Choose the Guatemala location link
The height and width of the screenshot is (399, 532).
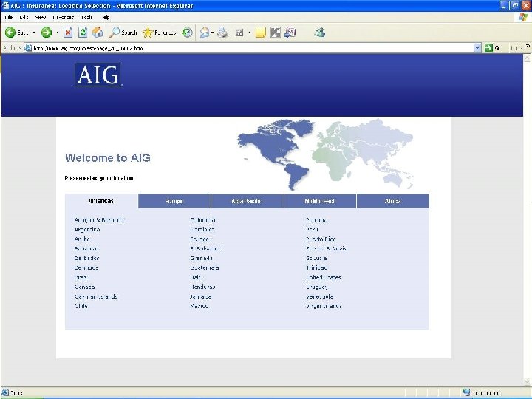(x=205, y=267)
